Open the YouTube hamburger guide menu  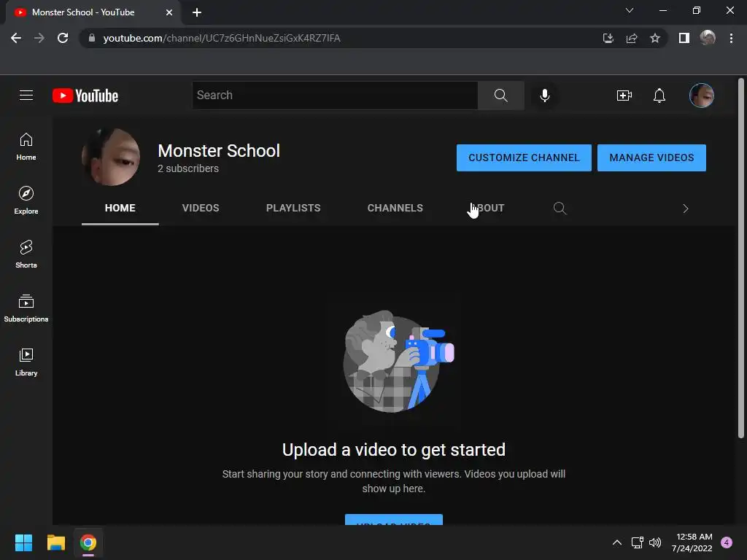26,96
